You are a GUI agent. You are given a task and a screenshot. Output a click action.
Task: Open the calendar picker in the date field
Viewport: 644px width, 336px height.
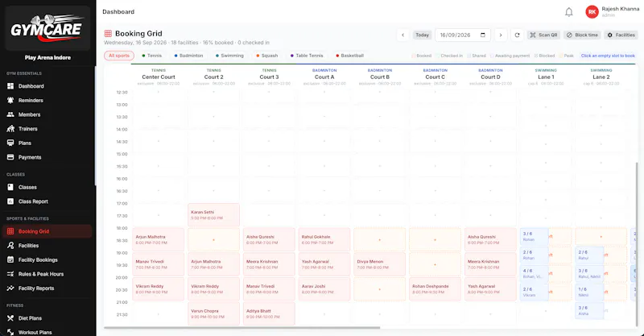coord(483,35)
